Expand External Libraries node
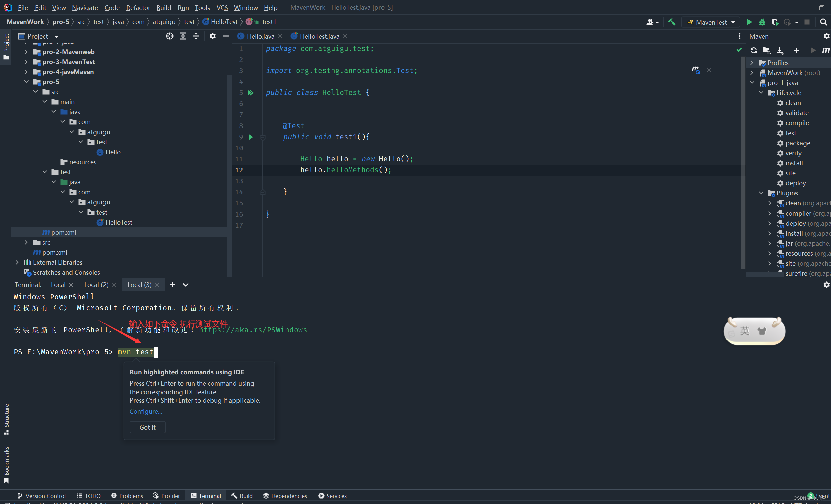 [x=17, y=262]
